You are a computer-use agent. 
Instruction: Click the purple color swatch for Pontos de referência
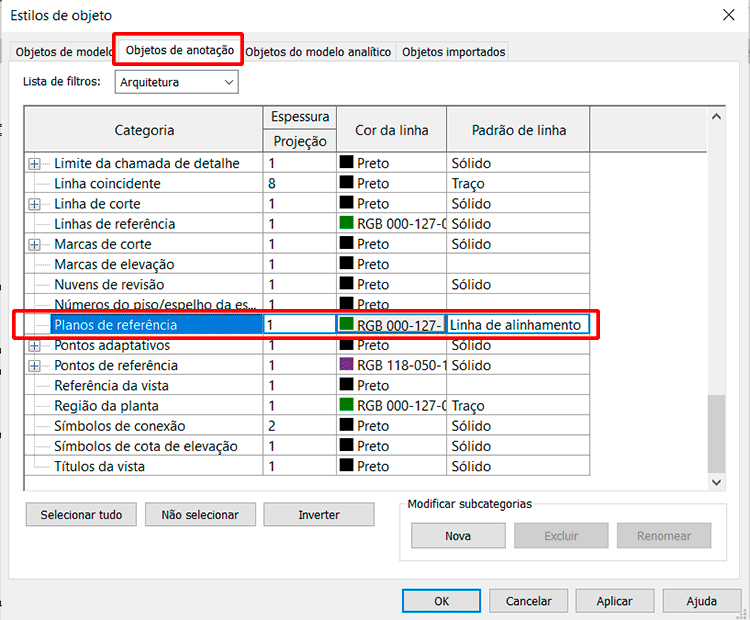point(348,366)
